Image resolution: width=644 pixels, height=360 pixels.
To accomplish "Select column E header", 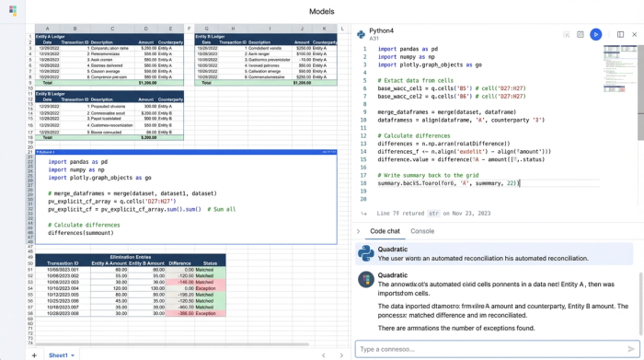I will 170,29.
